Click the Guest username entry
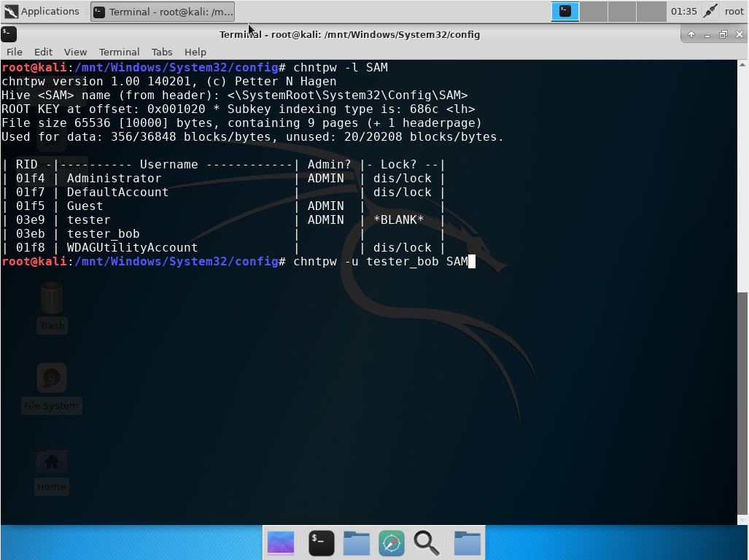749x560 pixels. (x=85, y=206)
